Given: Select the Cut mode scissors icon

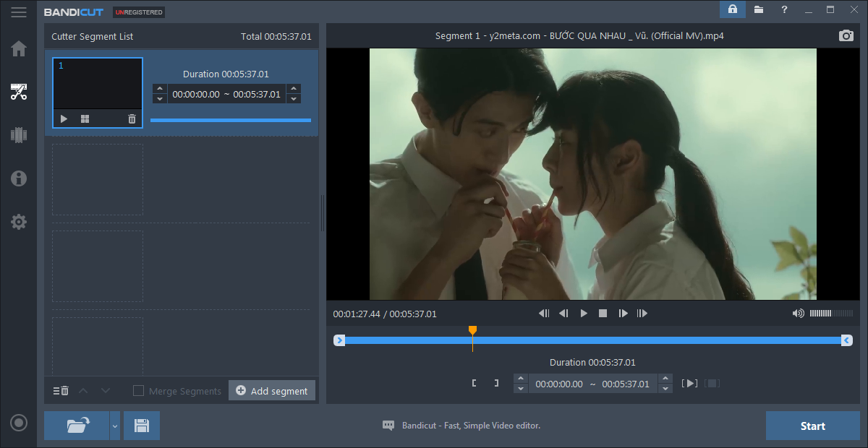Looking at the screenshot, I should [x=19, y=92].
